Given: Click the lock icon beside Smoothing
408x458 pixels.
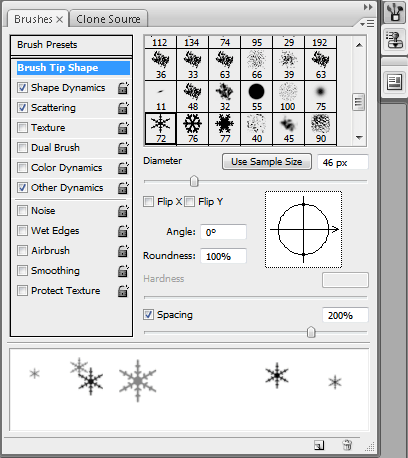Looking at the screenshot, I should click(123, 271).
